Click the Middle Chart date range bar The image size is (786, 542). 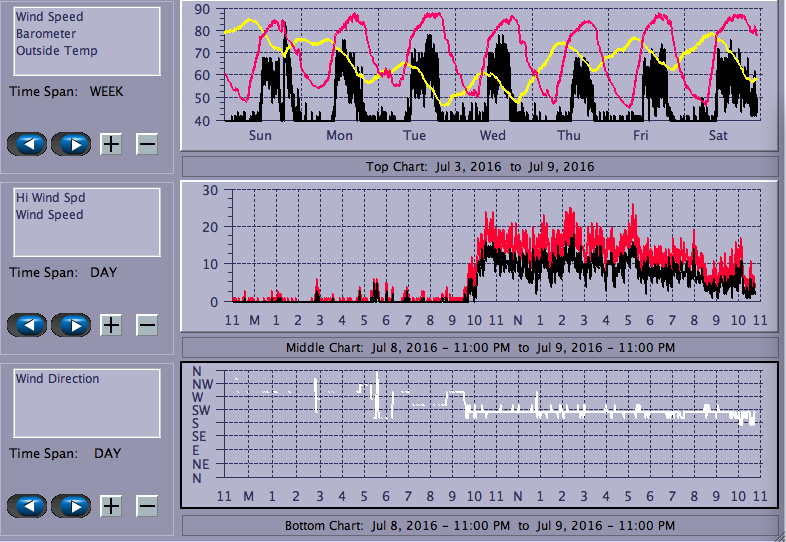(x=480, y=347)
